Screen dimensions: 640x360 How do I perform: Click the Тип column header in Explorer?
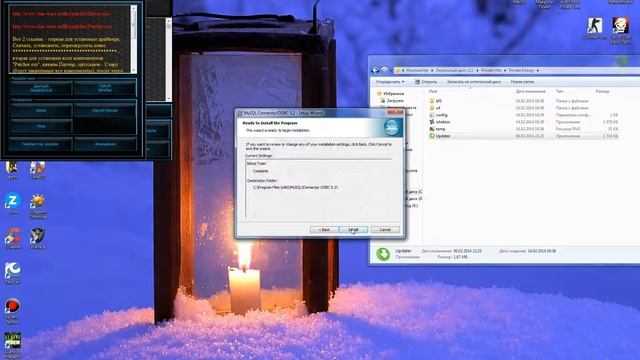point(559,91)
